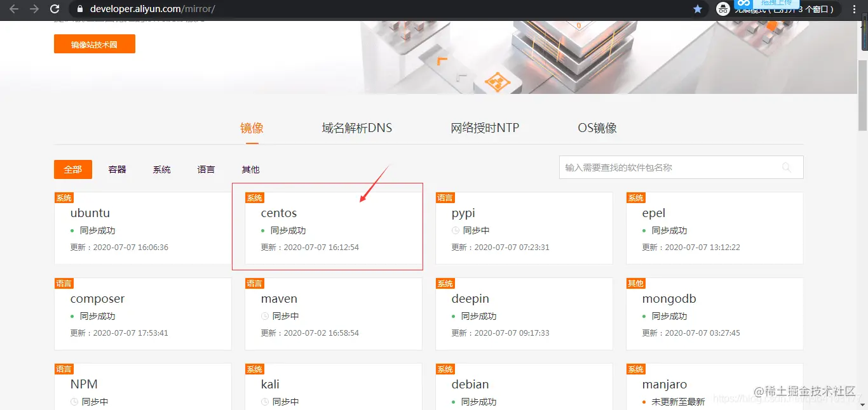Image resolution: width=868 pixels, height=410 pixels.
Task: Click the 语言 tag on composer card
Action: [64, 284]
